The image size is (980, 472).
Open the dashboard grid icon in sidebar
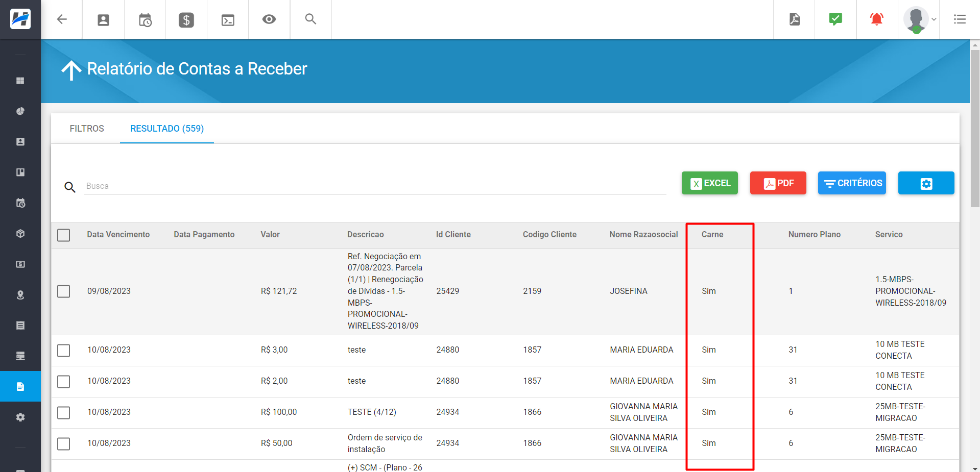click(20, 81)
